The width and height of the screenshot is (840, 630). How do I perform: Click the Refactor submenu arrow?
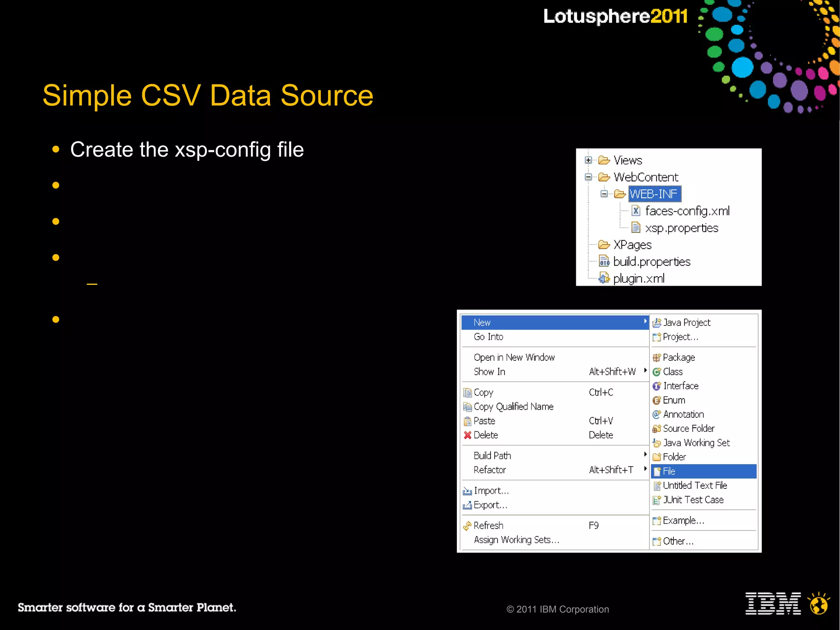coord(645,469)
